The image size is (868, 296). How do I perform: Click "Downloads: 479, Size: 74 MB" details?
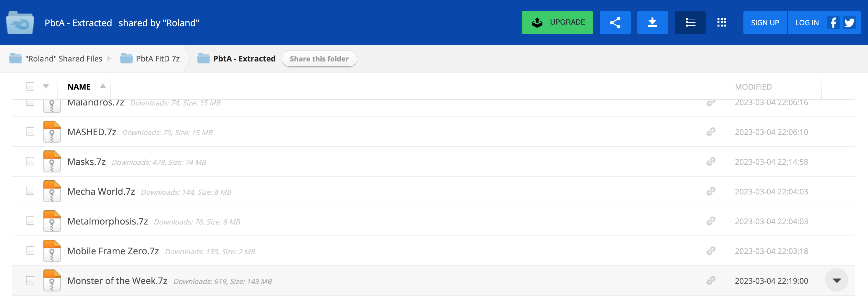pyautogui.click(x=159, y=162)
